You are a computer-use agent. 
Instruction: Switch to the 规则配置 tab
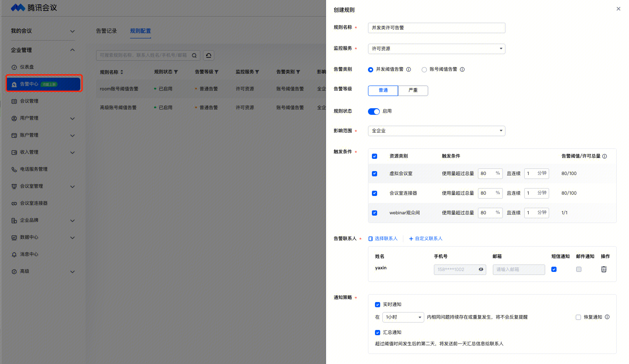pyautogui.click(x=141, y=31)
